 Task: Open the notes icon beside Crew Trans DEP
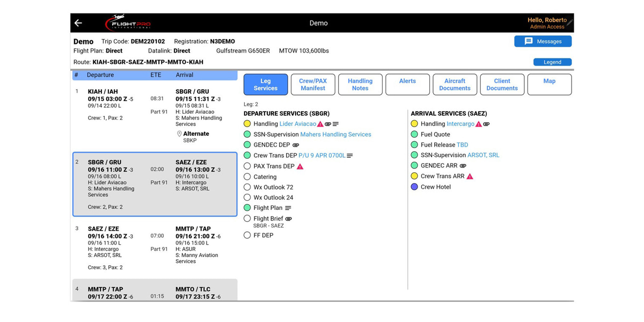coord(350,156)
